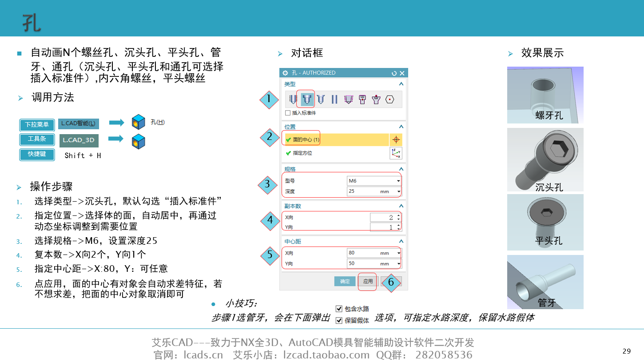Open the L.CAD智能(L) menu
This screenshot has width=644, height=362.
(x=79, y=123)
